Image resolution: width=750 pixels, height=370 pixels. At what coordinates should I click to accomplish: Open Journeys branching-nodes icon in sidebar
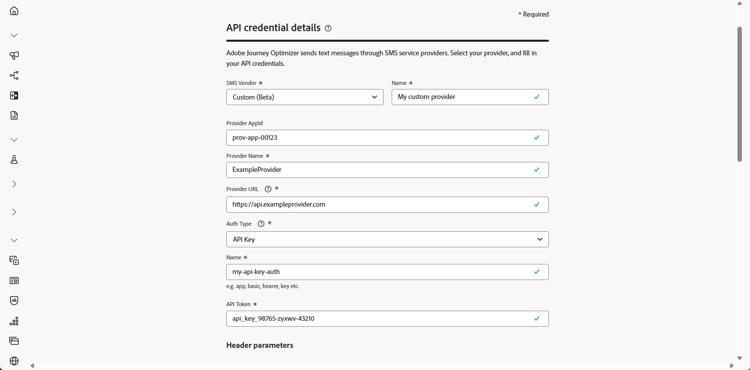(14, 76)
